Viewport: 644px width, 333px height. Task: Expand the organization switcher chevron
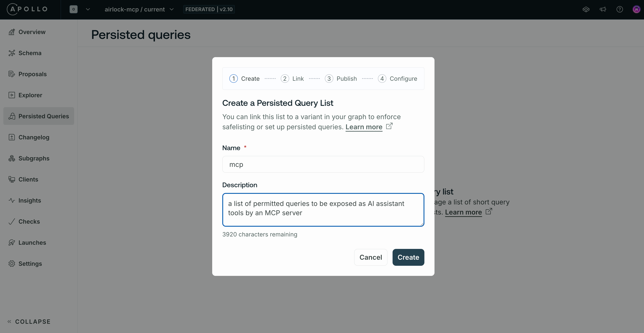(88, 9)
